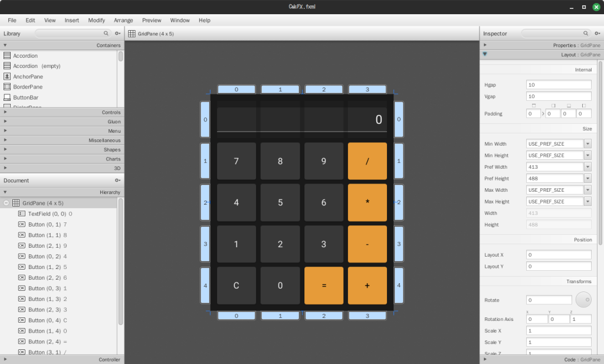Click the Hierarchy panel vertical scrollbar
The image size is (604, 364).
click(x=120, y=262)
